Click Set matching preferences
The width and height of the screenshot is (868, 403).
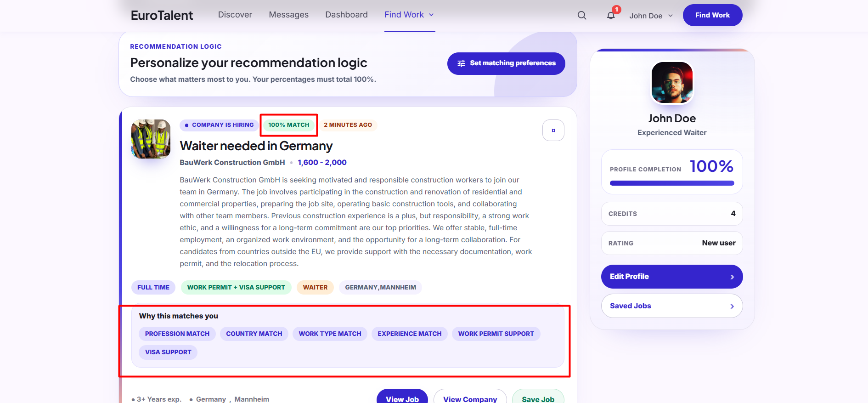[506, 63]
